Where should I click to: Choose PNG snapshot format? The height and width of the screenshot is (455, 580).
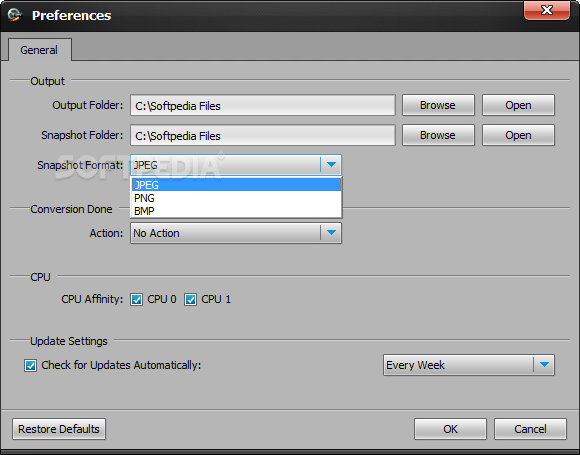(x=236, y=198)
